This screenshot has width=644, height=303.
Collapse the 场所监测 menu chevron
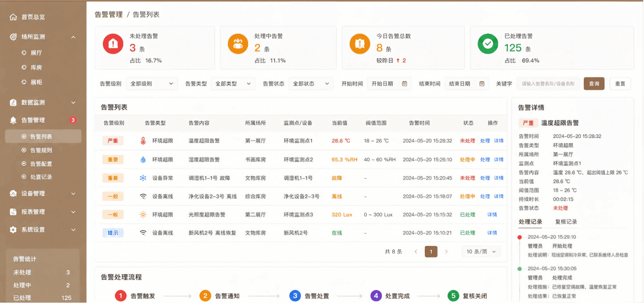coord(73,37)
